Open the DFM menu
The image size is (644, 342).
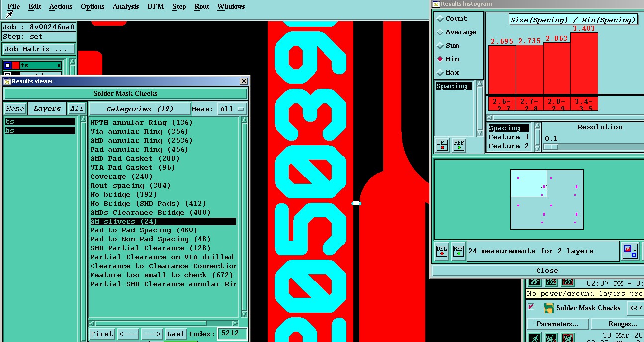pyautogui.click(x=156, y=6)
